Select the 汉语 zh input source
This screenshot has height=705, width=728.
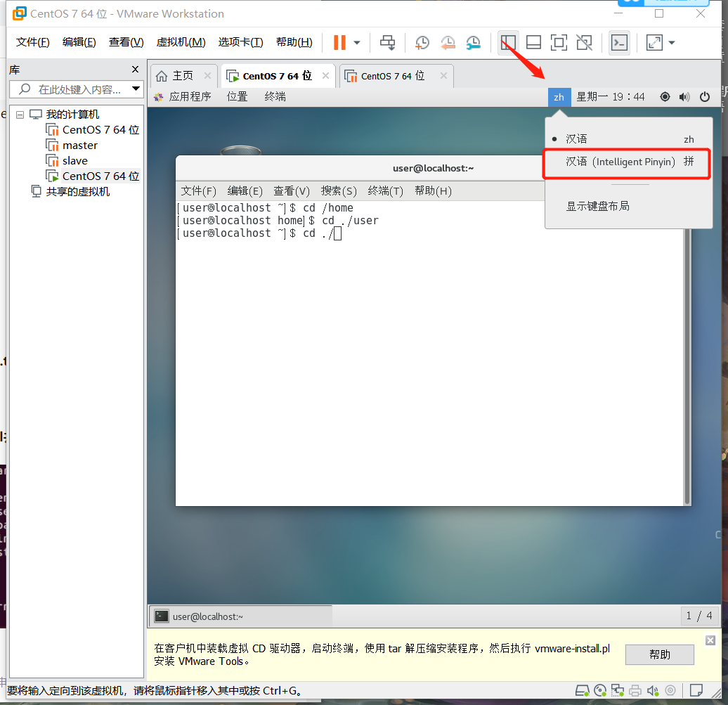pyautogui.click(x=628, y=139)
